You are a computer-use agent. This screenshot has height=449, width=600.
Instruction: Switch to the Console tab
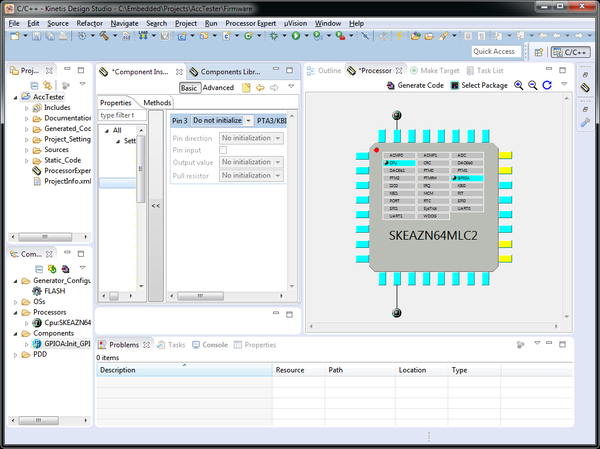tap(209, 345)
